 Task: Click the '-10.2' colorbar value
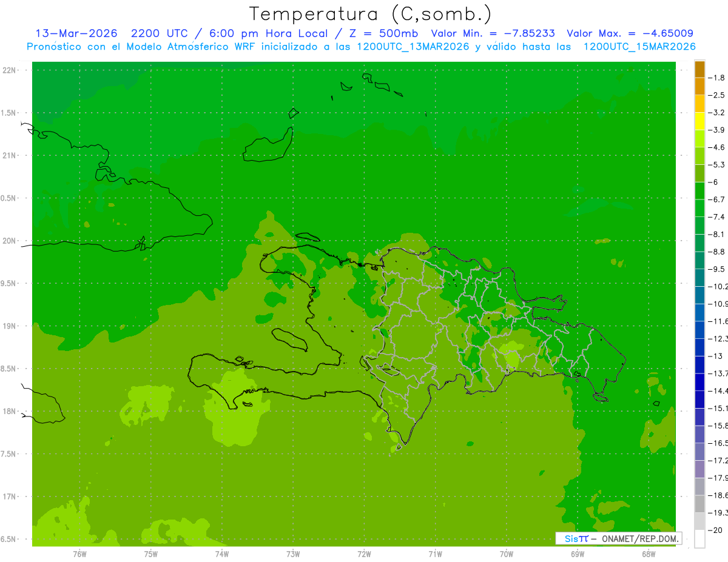point(718,287)
